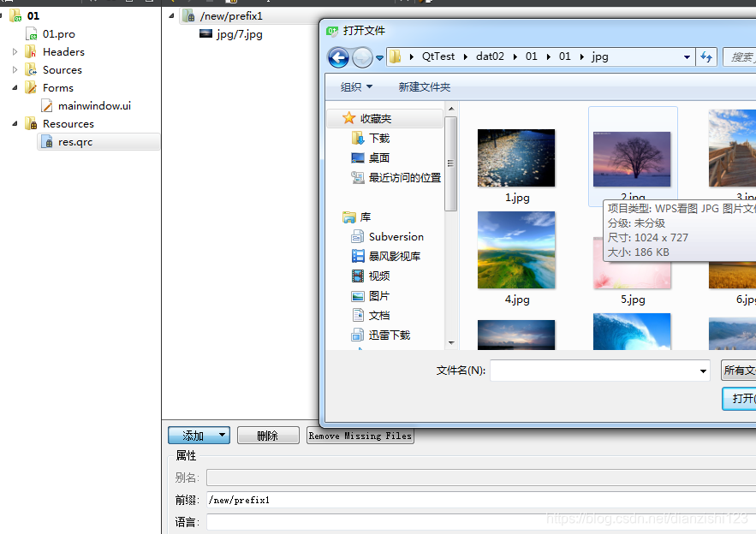The width and height of the screenshot is (756, 534).
Task: Open 图片 library
Action: pos(379,296)
